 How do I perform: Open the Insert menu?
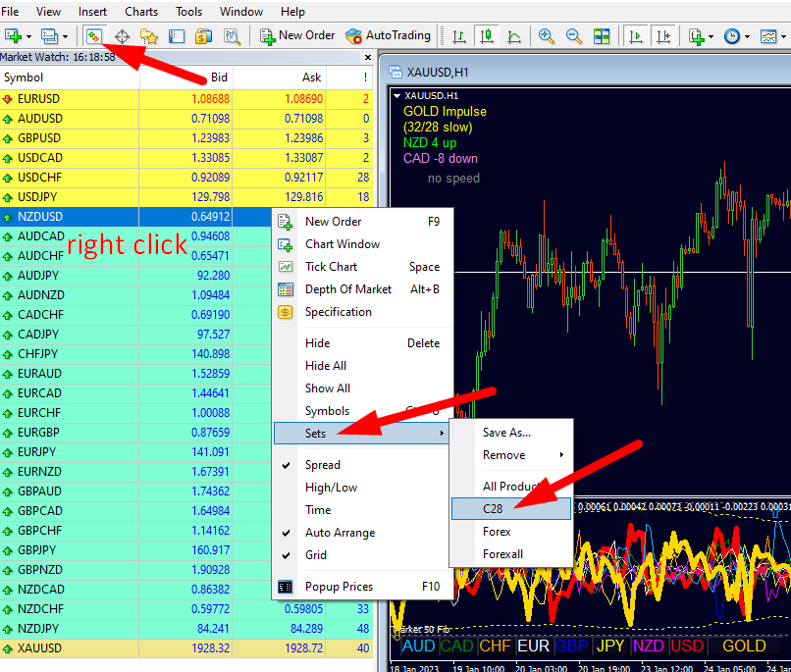(92, 12)
